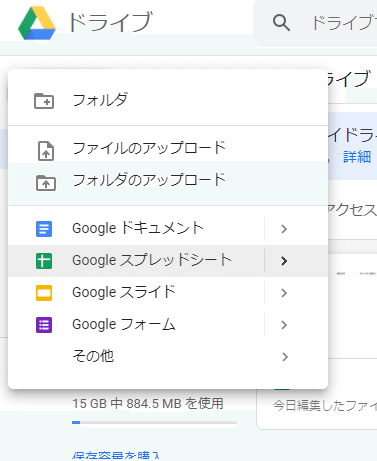Screen dimensions: 377x461
Task: Click the ドライブ title text
Action: click(110, 22)
